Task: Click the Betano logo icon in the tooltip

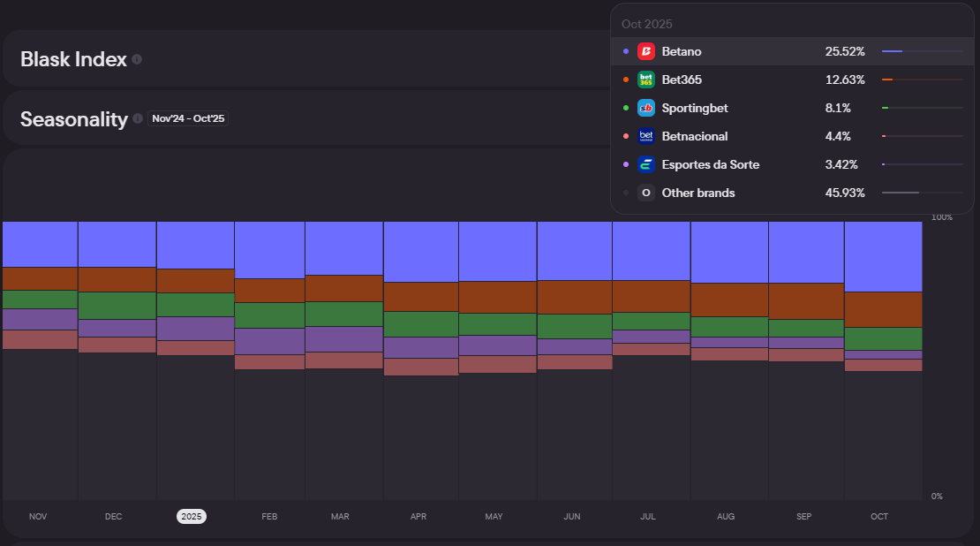Action: pyautogui.click(x=646, y=51)
